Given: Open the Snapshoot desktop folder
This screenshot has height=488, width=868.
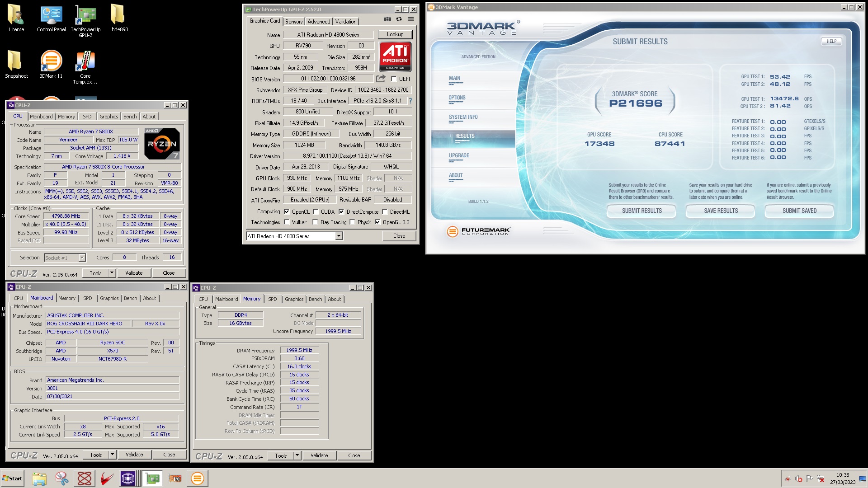Looking at the screenshot, I should tap(17, 64).
